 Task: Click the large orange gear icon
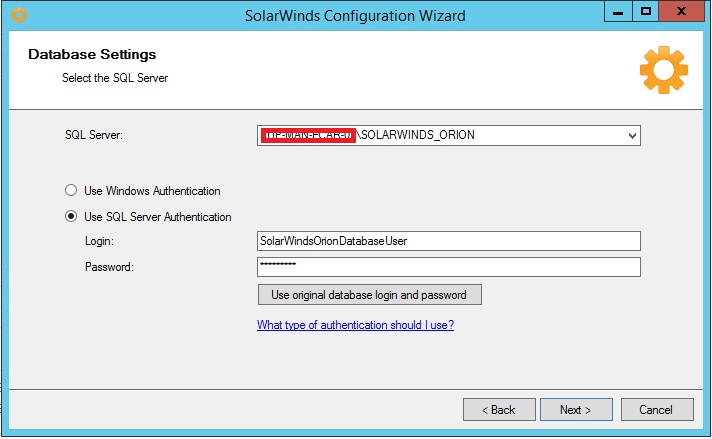(663, 70)
